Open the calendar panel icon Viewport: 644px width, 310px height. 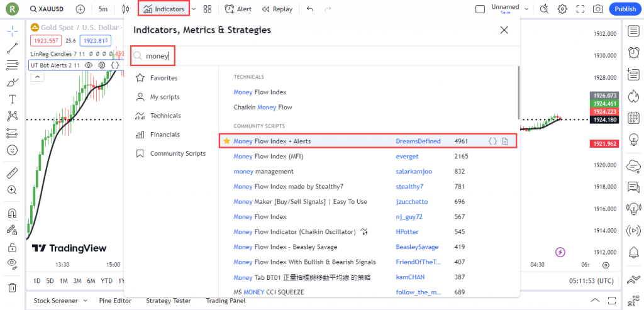click(x=633, y=118)
